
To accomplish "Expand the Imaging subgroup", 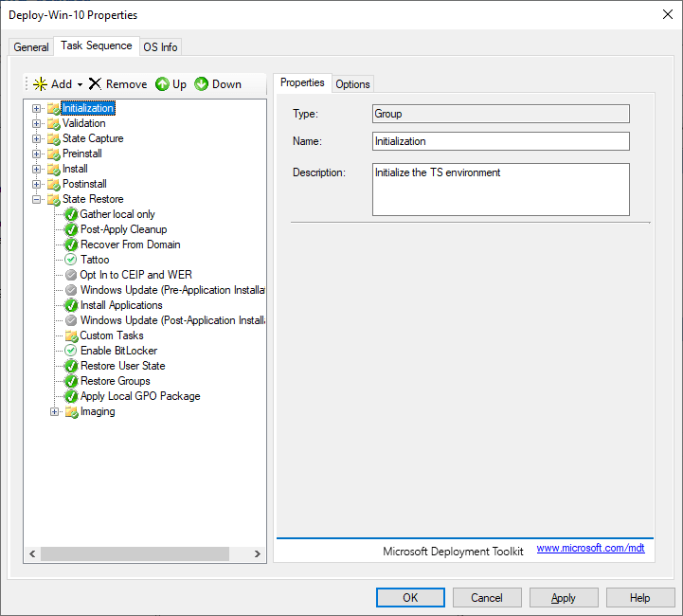I will point(55,411).
